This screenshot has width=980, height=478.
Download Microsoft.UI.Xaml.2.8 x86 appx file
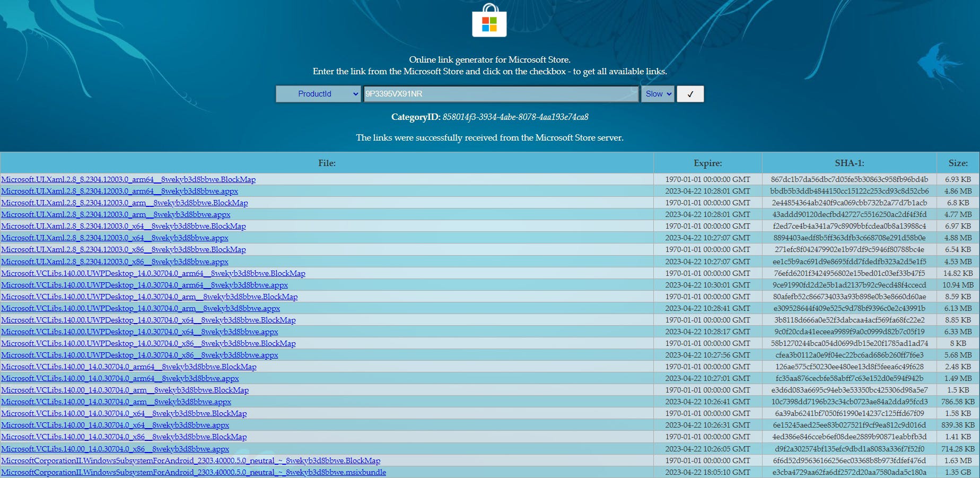(115, 262)
